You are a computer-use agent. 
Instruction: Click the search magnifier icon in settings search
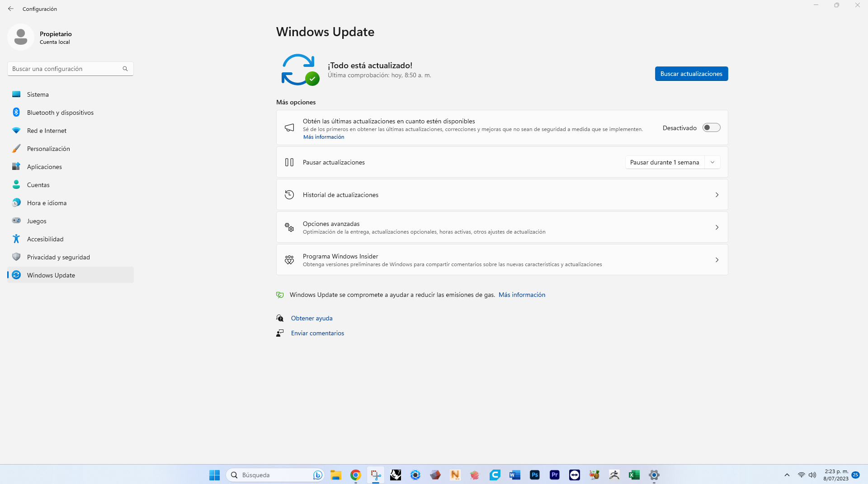[125, 69]
